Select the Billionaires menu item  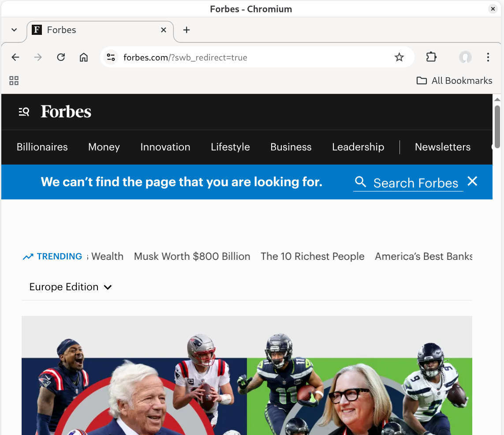point(42,147)
